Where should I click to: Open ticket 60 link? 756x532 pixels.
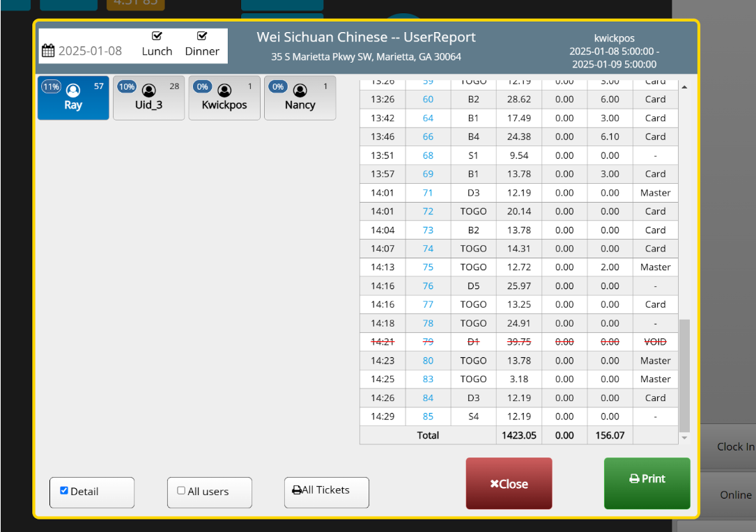(x=428, y=100)
